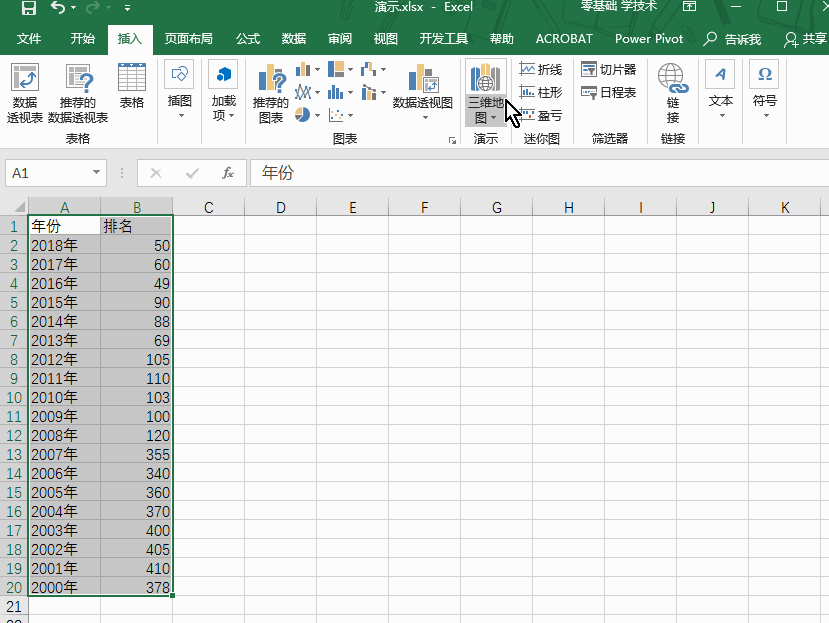Click the Undo arrow icon
The width and height of the screenshot is (829, 623).
click(x=58, y=7)
